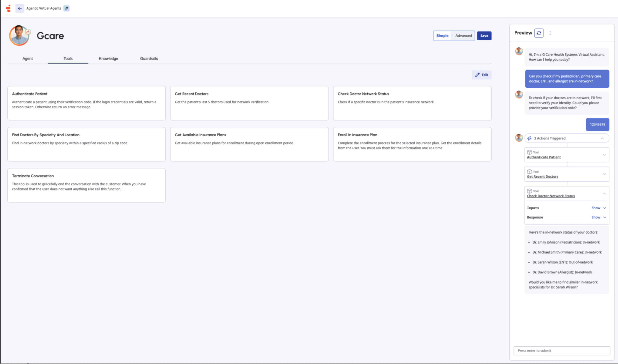Click the Press enter to submit field
The width and height of the screenshot is (618, 364).
[x=562, y=351]
